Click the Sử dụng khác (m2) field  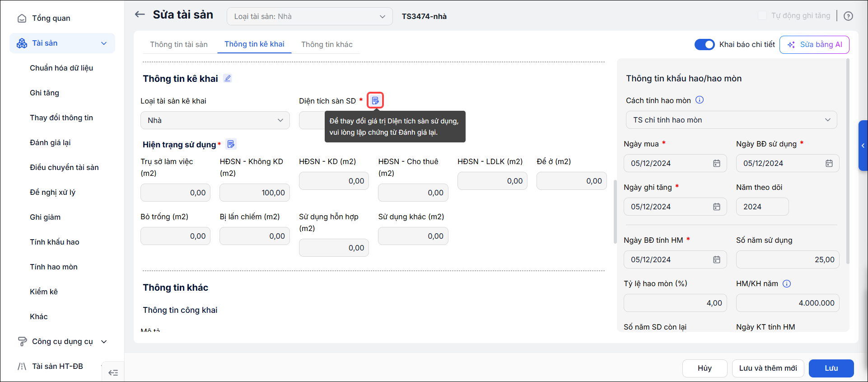(413, 236)
